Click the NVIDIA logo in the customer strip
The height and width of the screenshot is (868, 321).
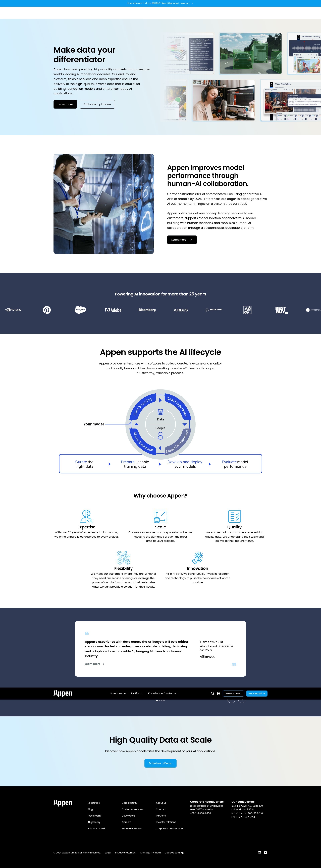pyautogui.click(x=14, y=310)
